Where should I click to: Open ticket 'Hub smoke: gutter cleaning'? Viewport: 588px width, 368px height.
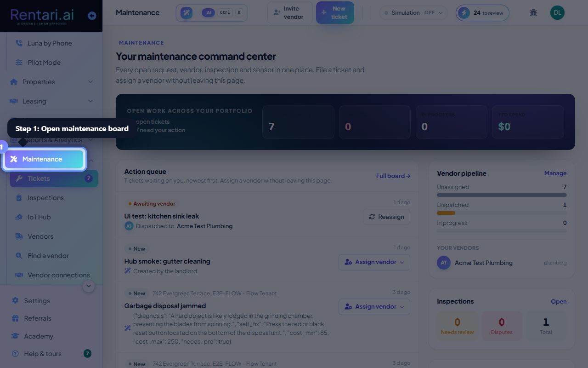tap(167, 261)
